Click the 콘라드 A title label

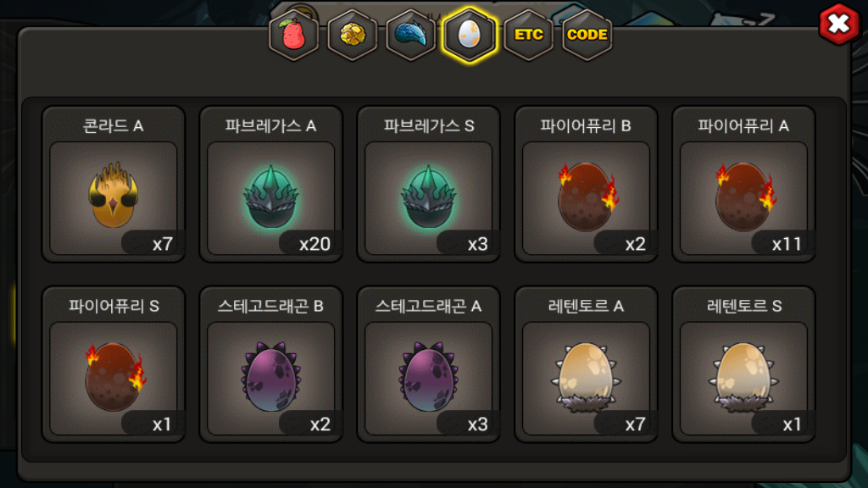[114, 126]
